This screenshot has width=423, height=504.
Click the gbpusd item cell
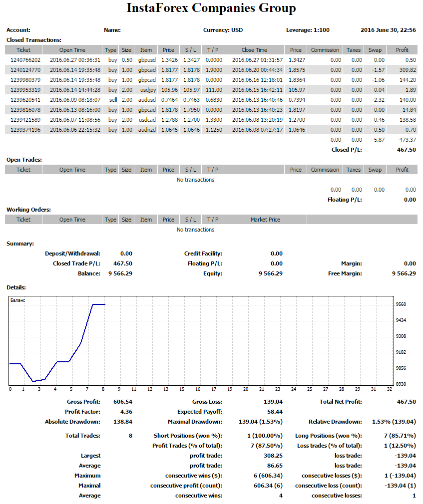click(x=147, y=60)
